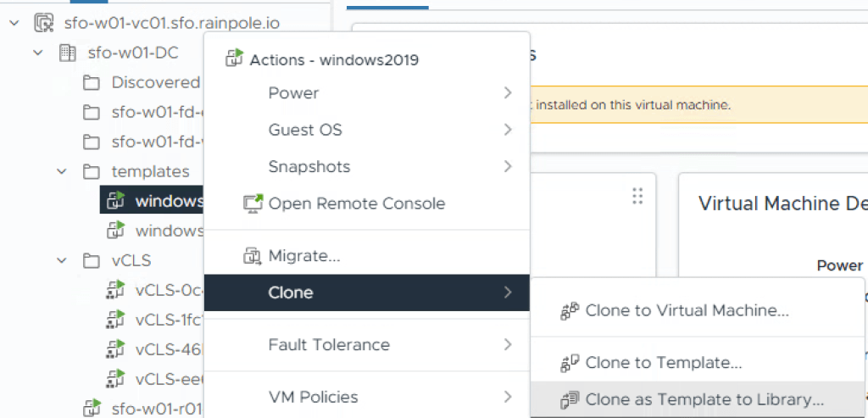Click the Open Remote Console icon
Screen dimensions: 868x418
pos(253,203)
